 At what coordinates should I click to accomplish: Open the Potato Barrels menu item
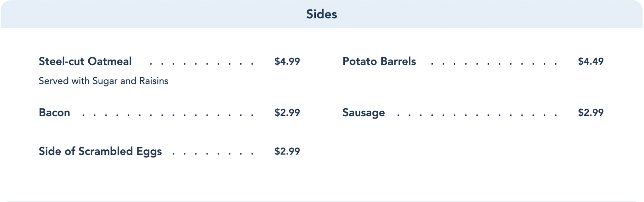tap(379, 61)
